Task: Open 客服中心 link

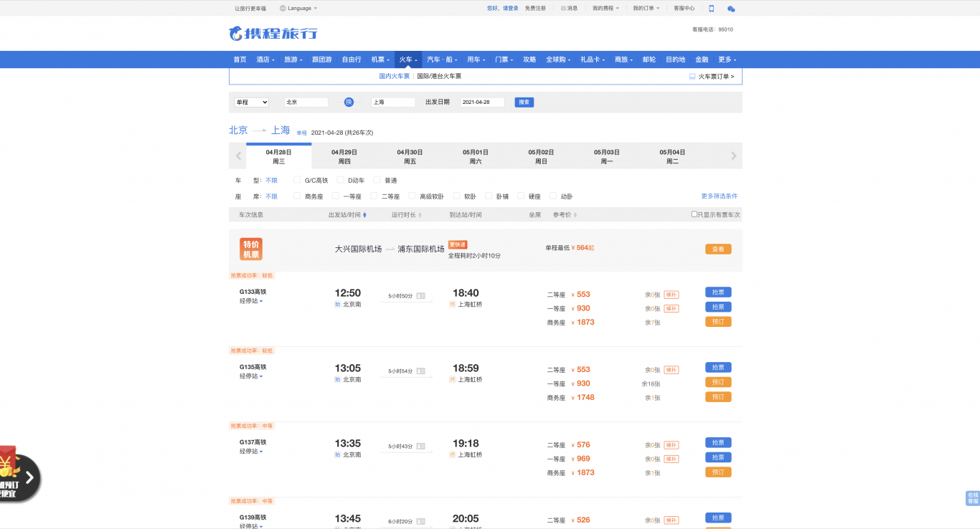Action: coord(684,9)
